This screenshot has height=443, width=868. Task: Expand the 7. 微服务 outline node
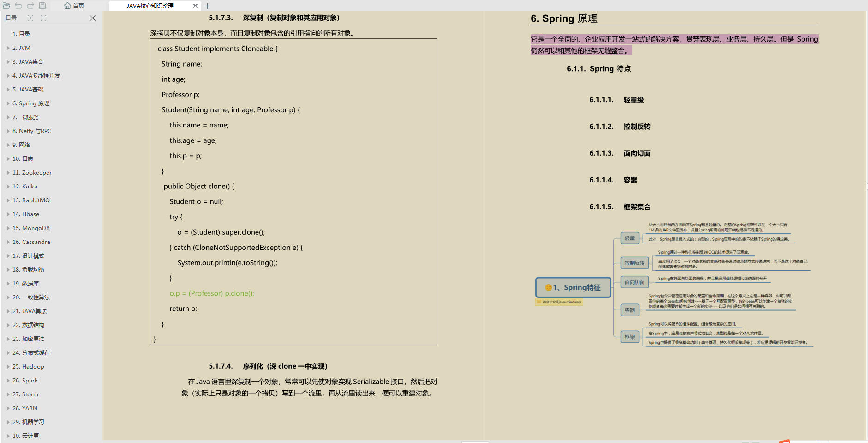pyautogui.click(x=8, y=117)
